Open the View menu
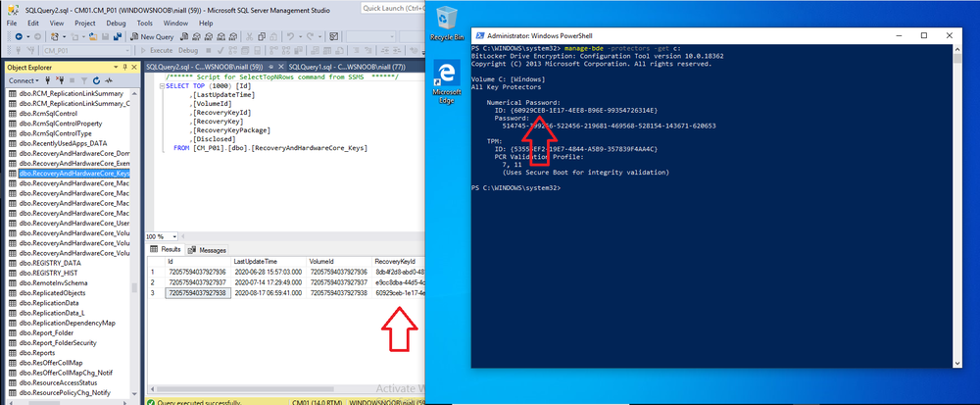The image size is (980, 405). coord(57,24)
